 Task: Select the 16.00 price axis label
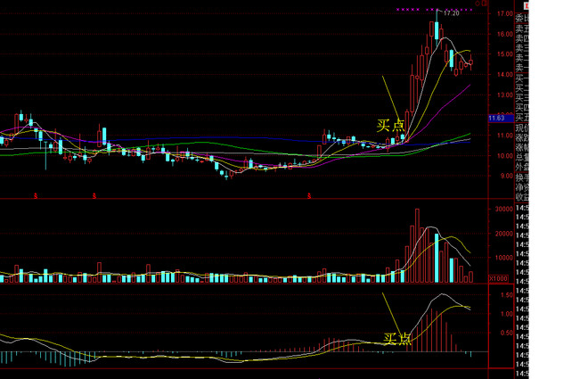click(x=505, y=34)
